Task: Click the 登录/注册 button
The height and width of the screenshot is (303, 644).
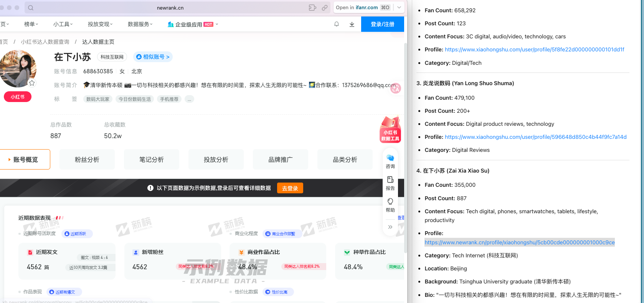Action: tap(383, 24)
